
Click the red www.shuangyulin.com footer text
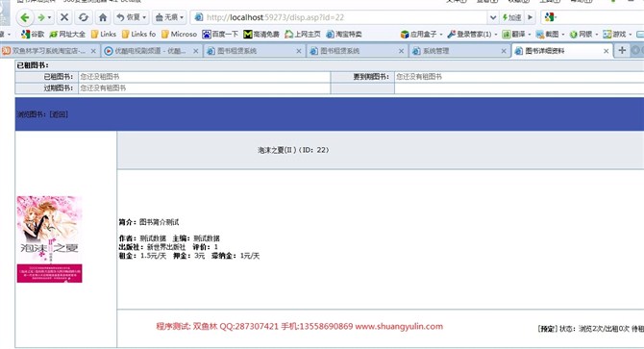399,327
